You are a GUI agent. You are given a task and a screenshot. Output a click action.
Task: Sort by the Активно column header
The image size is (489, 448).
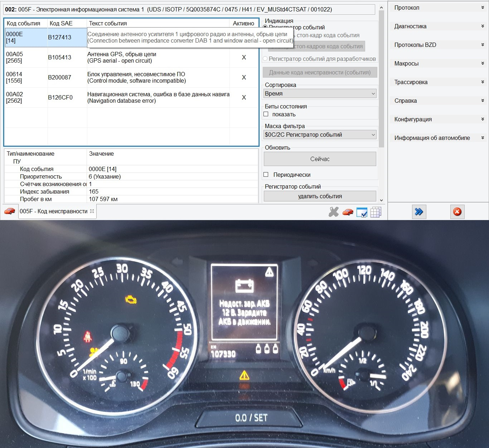click(x=244, y=23)
